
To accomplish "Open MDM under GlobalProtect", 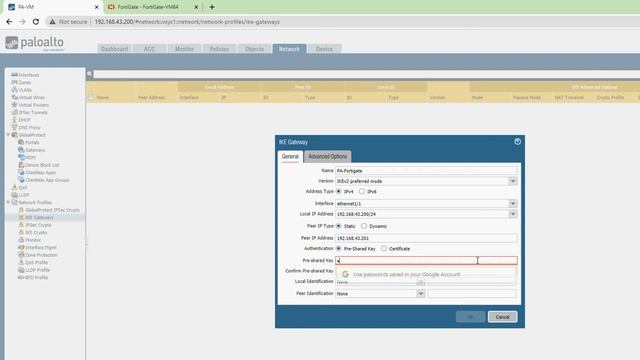I will coord(31,158).
